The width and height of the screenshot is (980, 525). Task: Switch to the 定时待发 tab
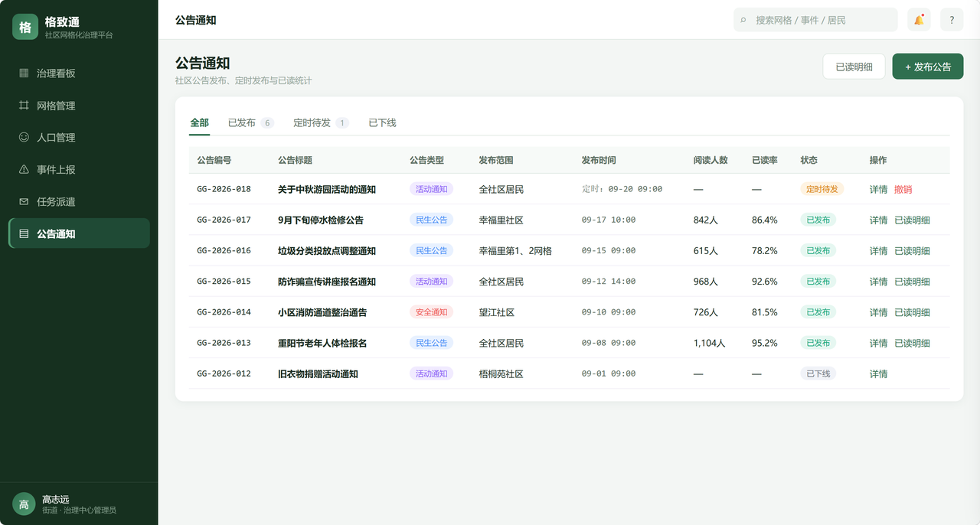point(321,123)
